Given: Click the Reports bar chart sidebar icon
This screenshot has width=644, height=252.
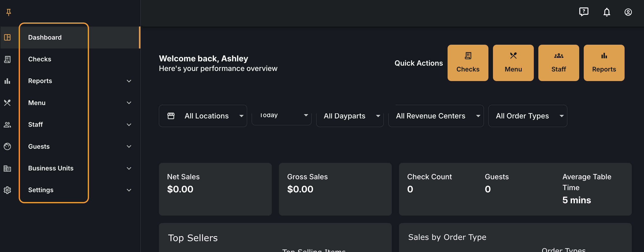Looking at the screenshot, I should pos(7,81).
